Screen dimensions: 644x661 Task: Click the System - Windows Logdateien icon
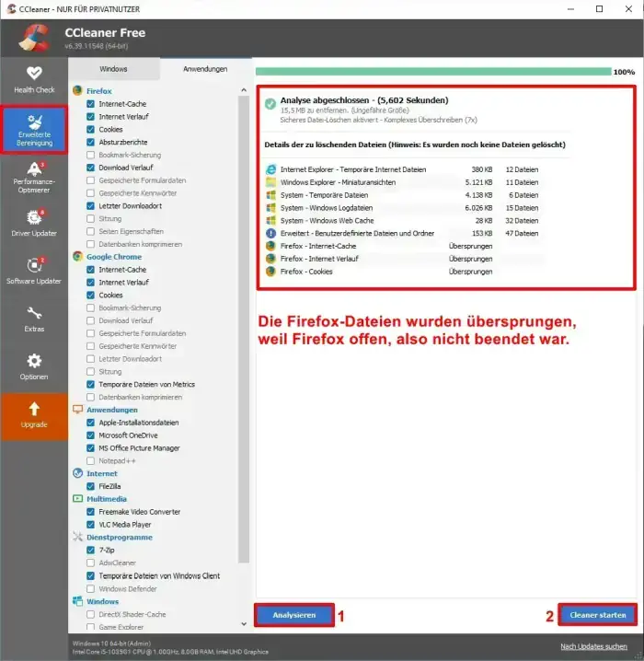tap(270, 208)
